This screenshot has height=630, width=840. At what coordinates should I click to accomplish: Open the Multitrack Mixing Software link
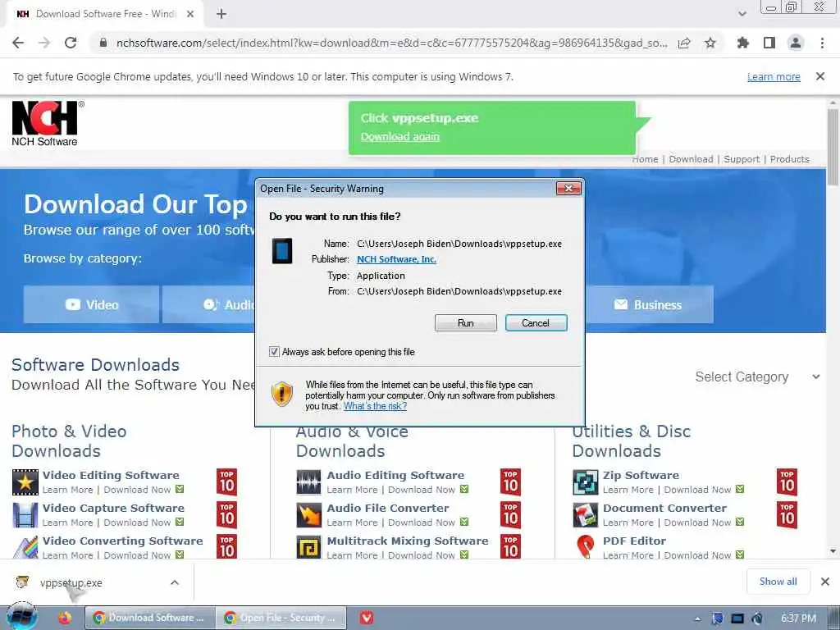[x=408, y=541]
